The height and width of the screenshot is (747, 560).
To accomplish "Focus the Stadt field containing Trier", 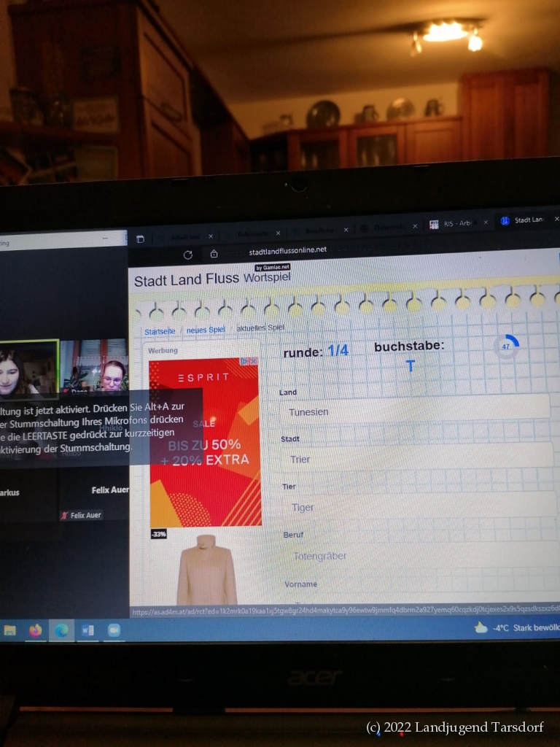I will tap(416, 457).
